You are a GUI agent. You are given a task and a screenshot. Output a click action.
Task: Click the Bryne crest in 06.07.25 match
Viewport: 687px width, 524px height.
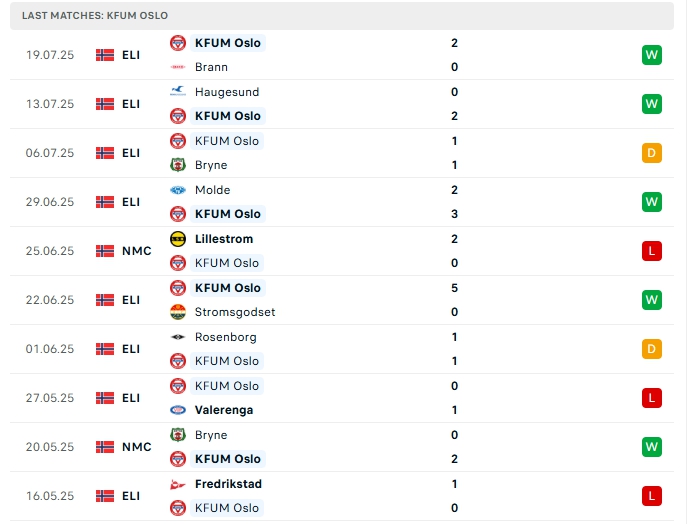[178, 165]
